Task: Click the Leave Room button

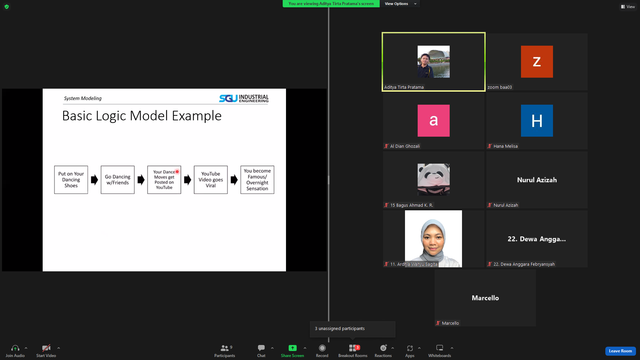Action: coord(620,351)
